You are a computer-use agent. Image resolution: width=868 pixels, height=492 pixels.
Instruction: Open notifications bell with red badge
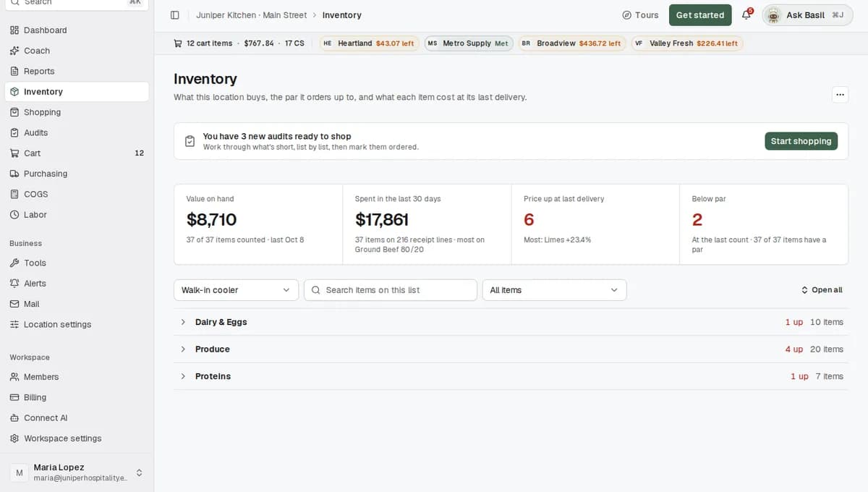tap(746, 15)
